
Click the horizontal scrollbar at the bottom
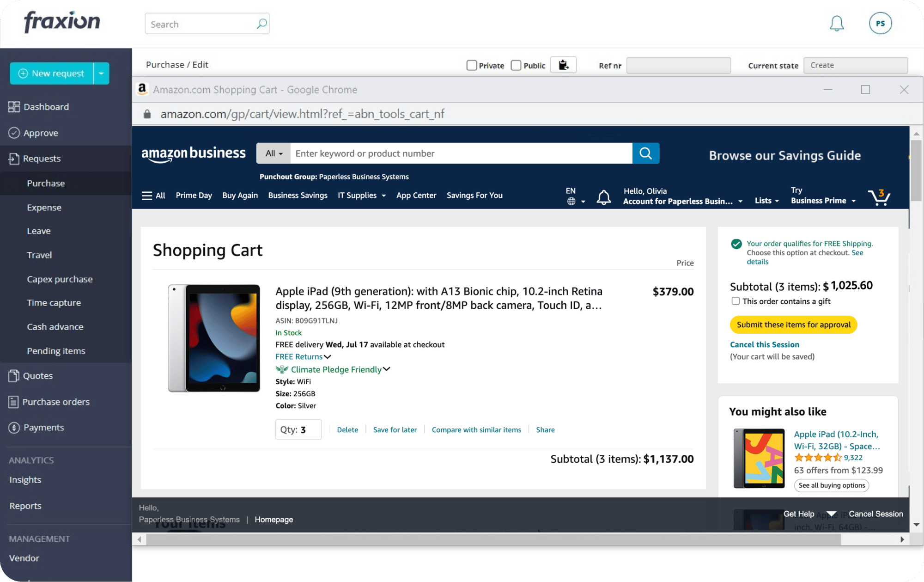[493, 539]
